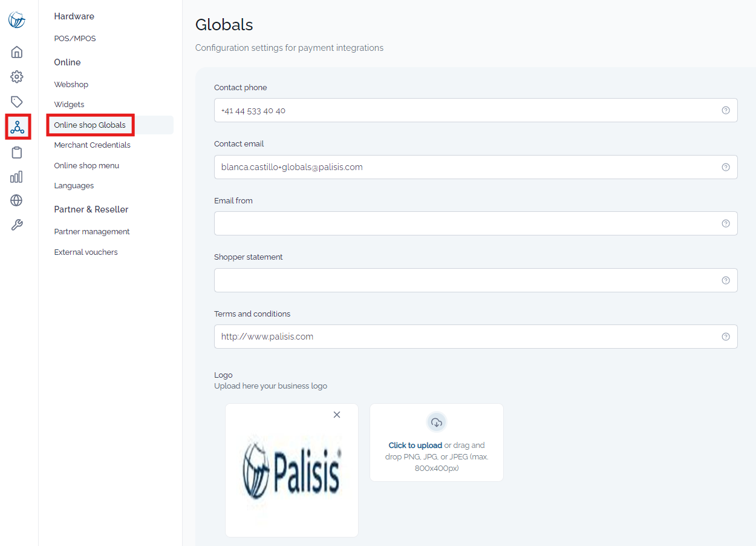The image size is (756, 546).
Task: Click the Palisis globe logo icon
Action: click(x=17, y=19)
